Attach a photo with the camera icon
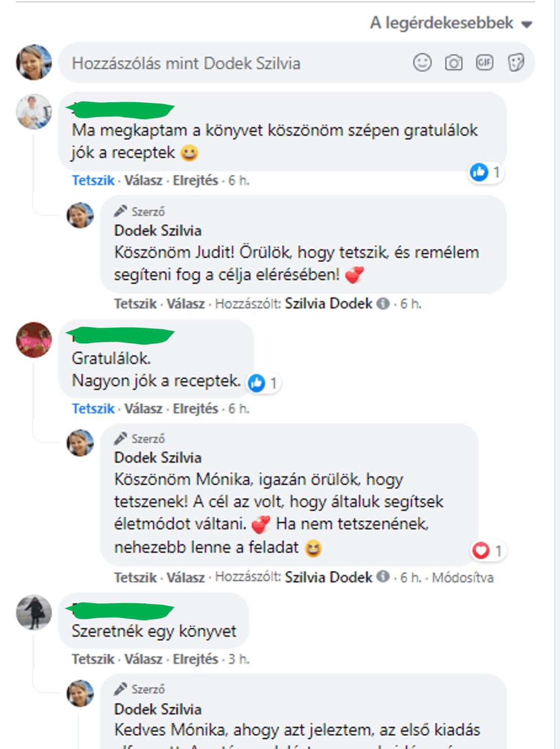 coord(453,63)
